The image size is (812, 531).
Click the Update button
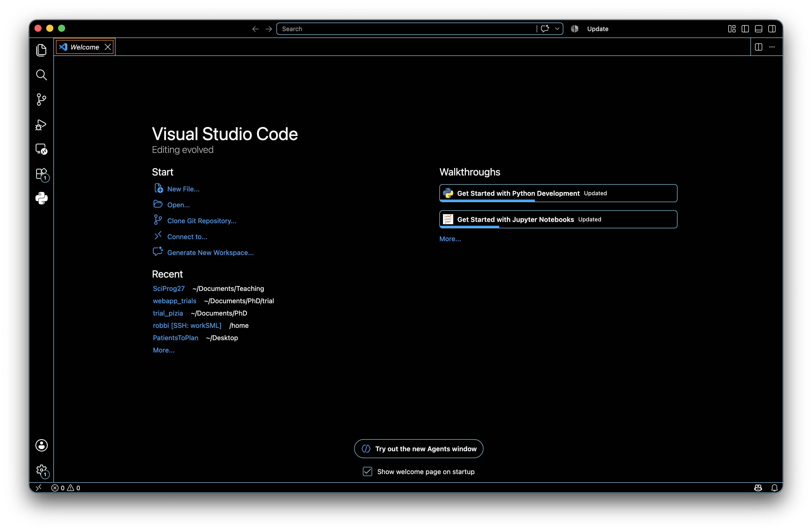598,29
